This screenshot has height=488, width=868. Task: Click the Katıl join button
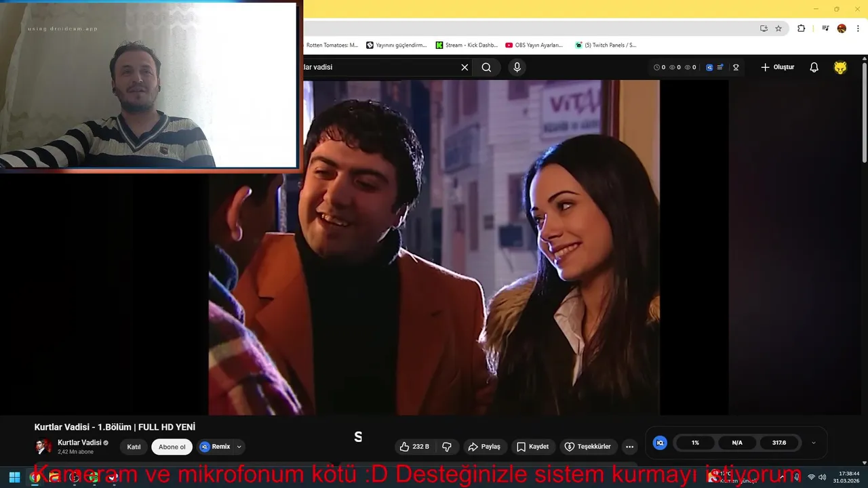134,447
